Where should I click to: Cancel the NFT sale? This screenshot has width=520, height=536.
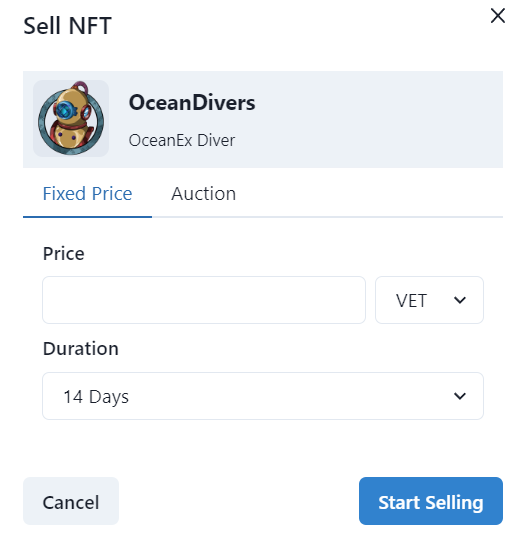tap(71, 501)
